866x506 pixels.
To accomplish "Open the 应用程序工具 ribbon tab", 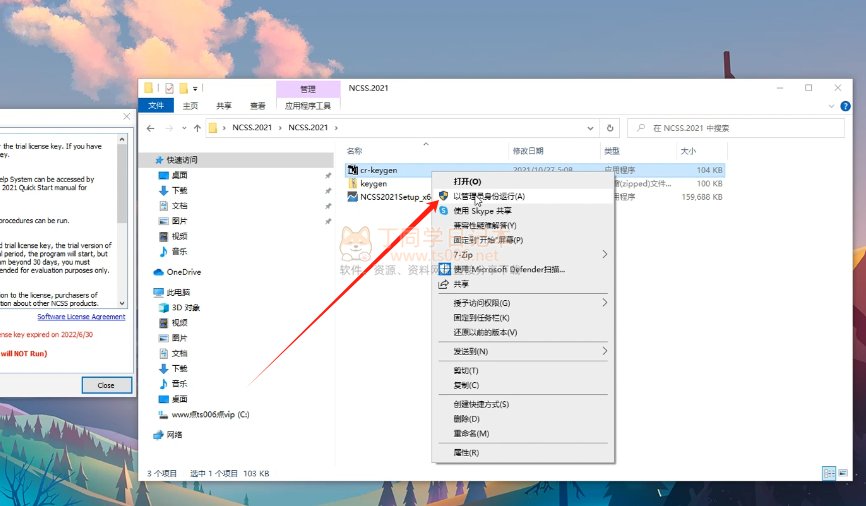I will tap(308, 106).
